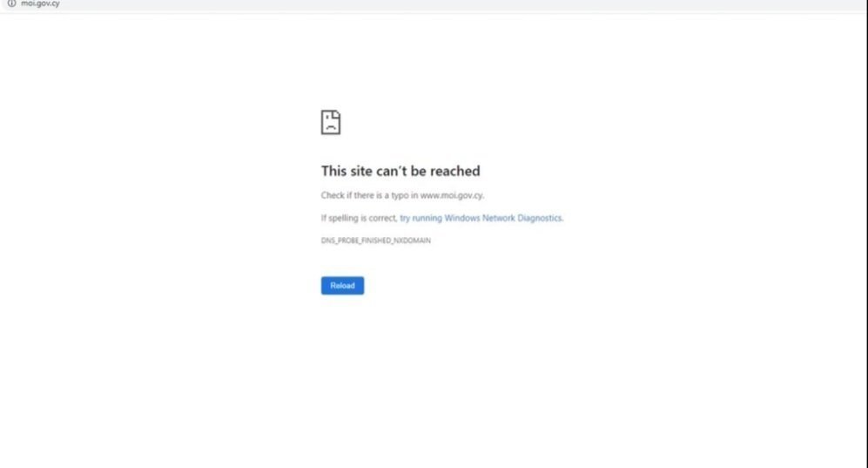
Task: Click the "If spelling is correct" text
Action: 359,218
